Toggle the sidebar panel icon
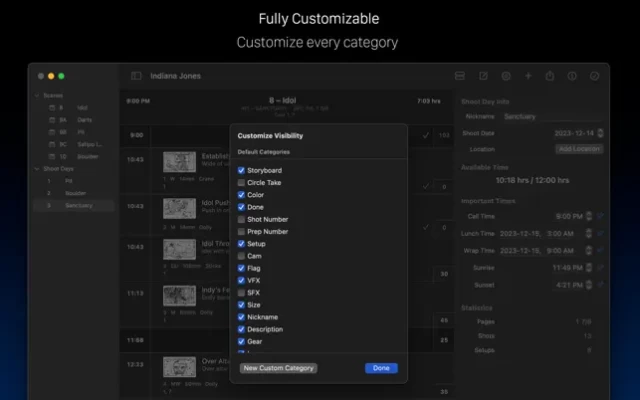The width and height of the screenshot is (640, 400). tap(136, 76)
